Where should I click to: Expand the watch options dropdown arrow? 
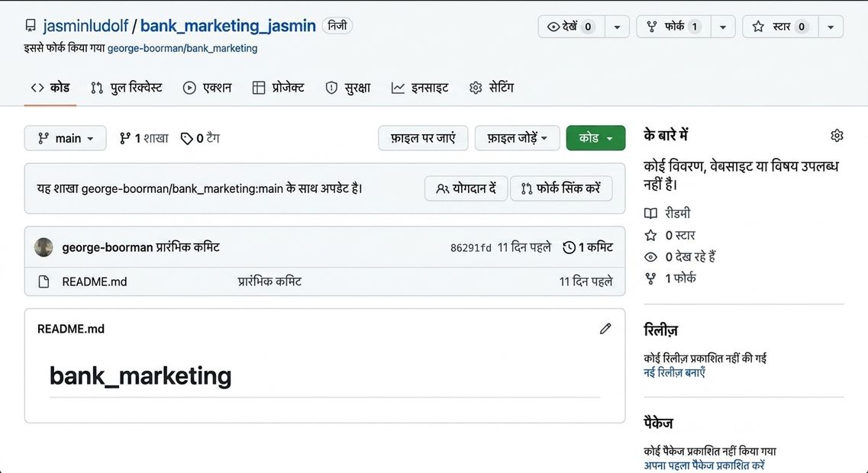618,27
